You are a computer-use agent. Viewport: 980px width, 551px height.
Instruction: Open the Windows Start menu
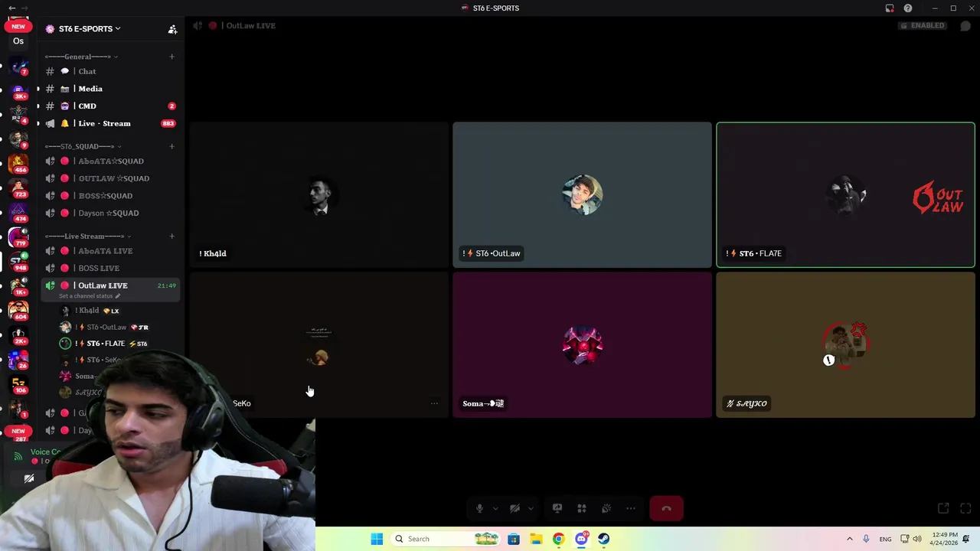click(377, 539)
